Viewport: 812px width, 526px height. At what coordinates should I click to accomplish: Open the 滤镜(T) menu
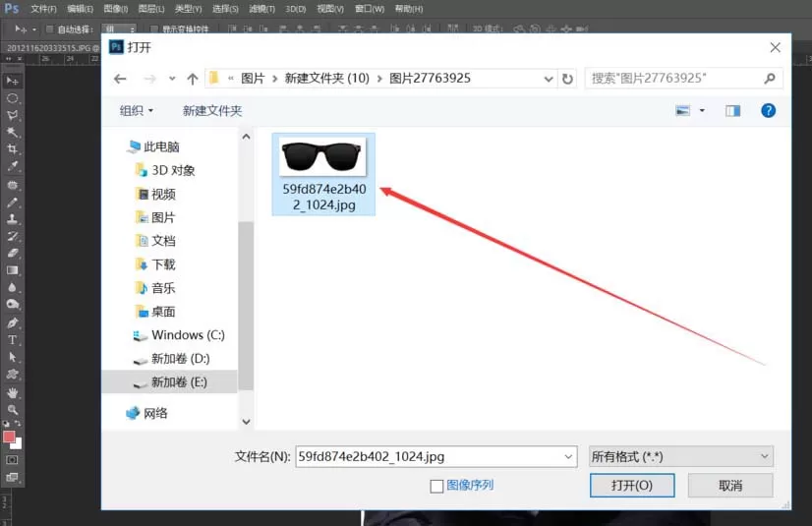tap(262, 9)
